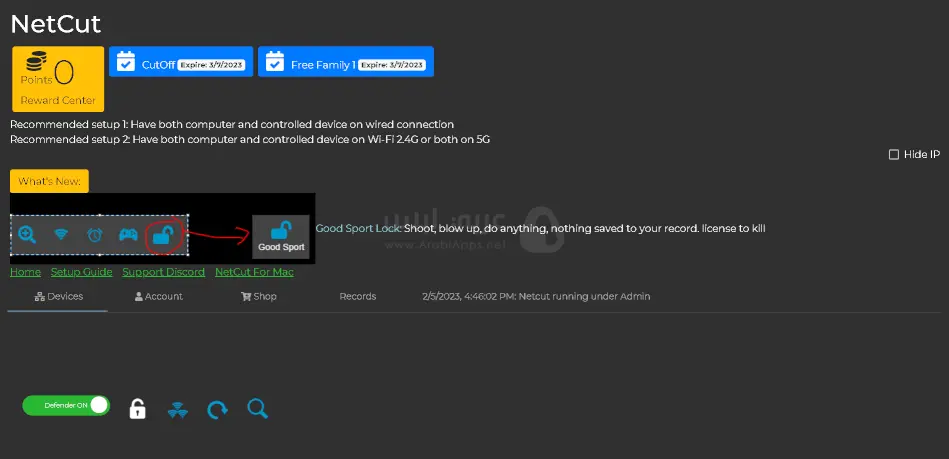Viewport: 949px width, 459px height.
Task: Open the Setup Guide link
Action: (81, 272)
